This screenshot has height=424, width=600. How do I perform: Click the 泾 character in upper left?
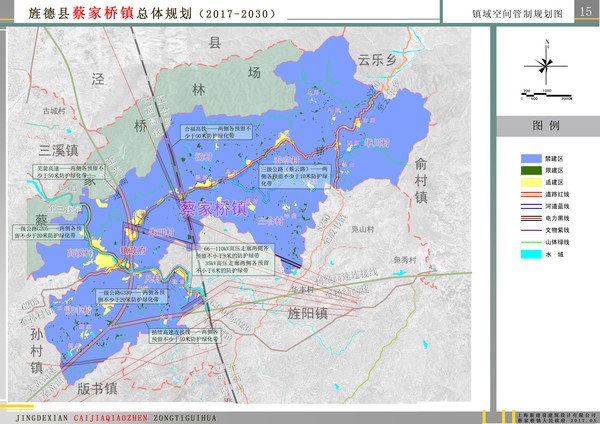98,79
